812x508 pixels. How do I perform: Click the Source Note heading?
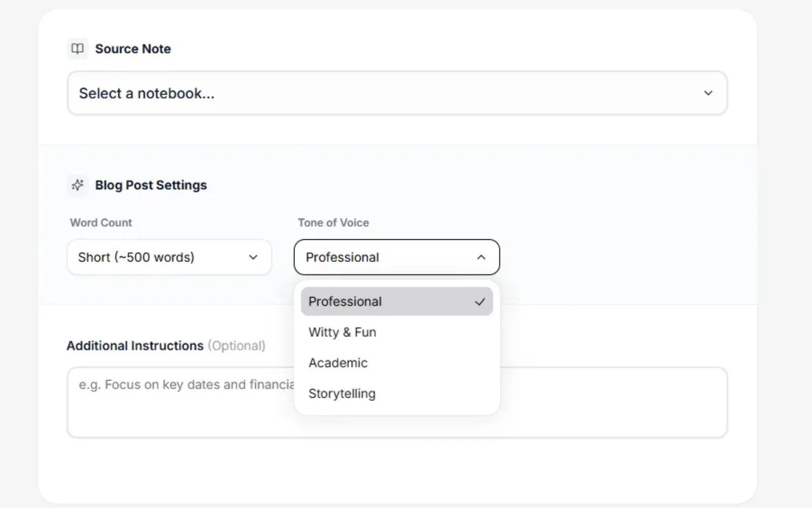click(x=132, y=48)
